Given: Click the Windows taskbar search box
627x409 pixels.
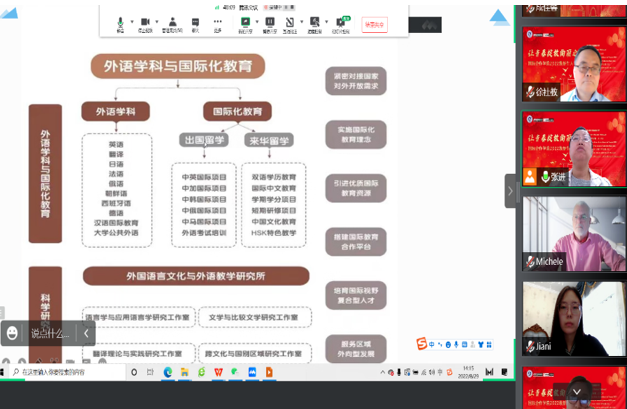Looking at the screenshot, I should click(x=67, y=372).
